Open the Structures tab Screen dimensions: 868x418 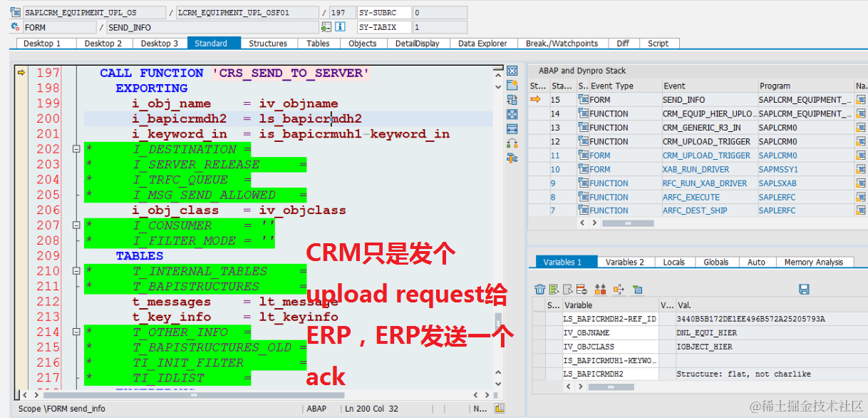click(268, 44)
